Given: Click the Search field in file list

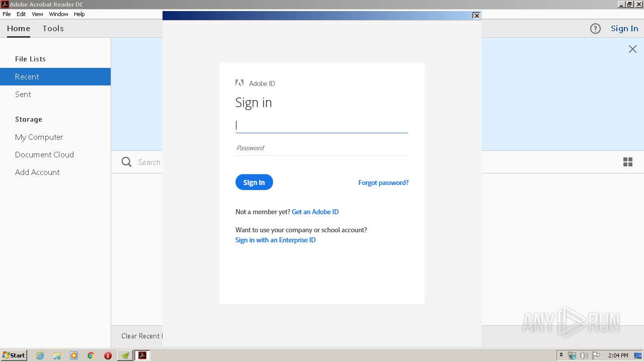Looking at the screenshot, I should (149, 162).
